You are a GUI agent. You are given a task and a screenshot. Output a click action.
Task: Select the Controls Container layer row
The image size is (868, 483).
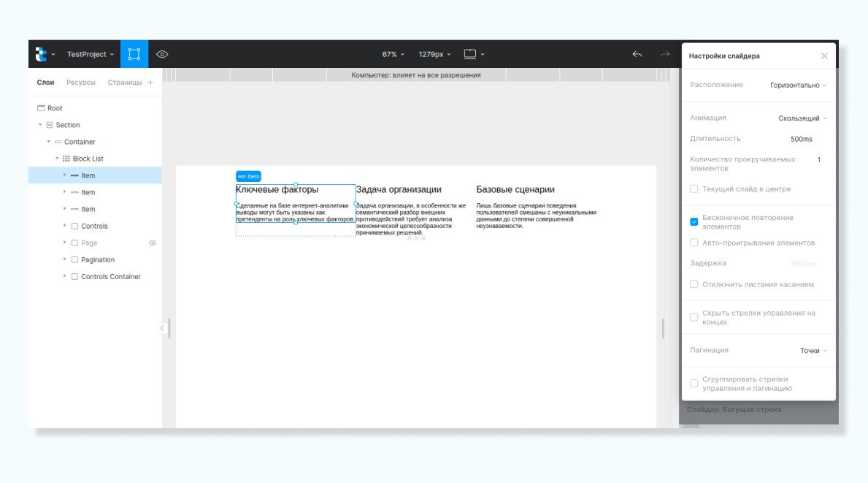tap(95, 276)
